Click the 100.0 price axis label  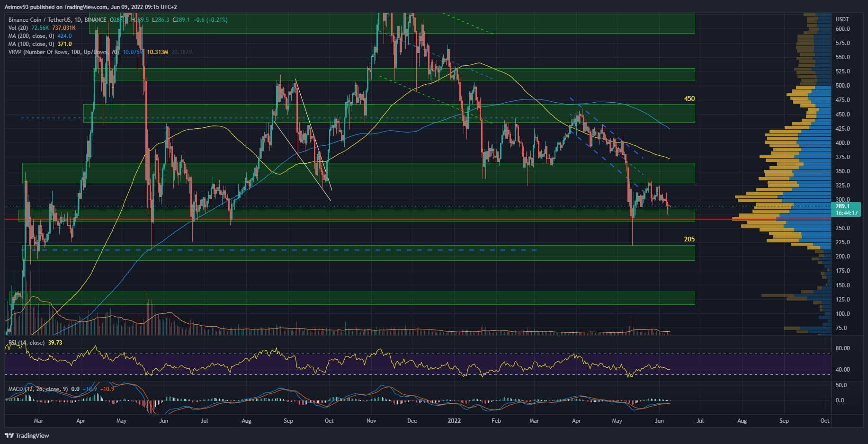coord(842,314)
